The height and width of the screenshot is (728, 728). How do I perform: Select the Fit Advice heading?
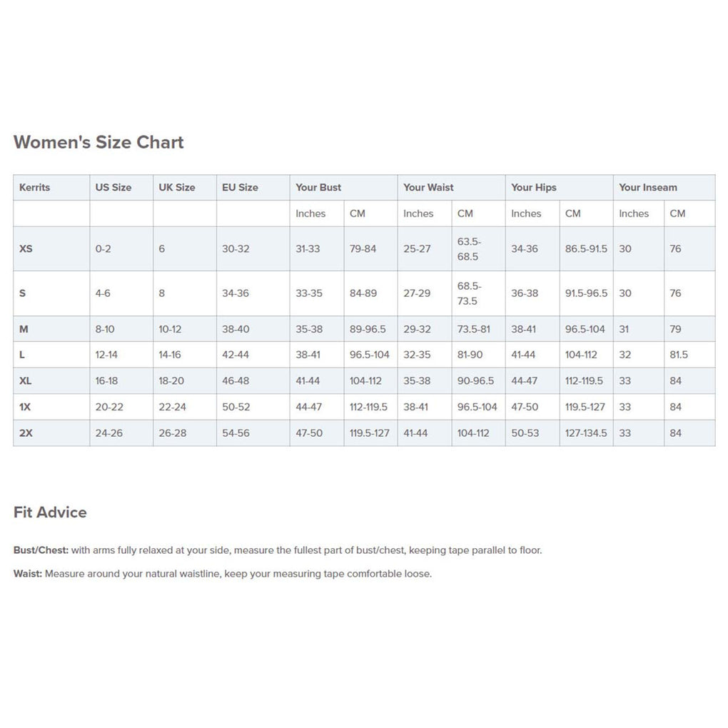pyautogui.click(x=50, y=512)
